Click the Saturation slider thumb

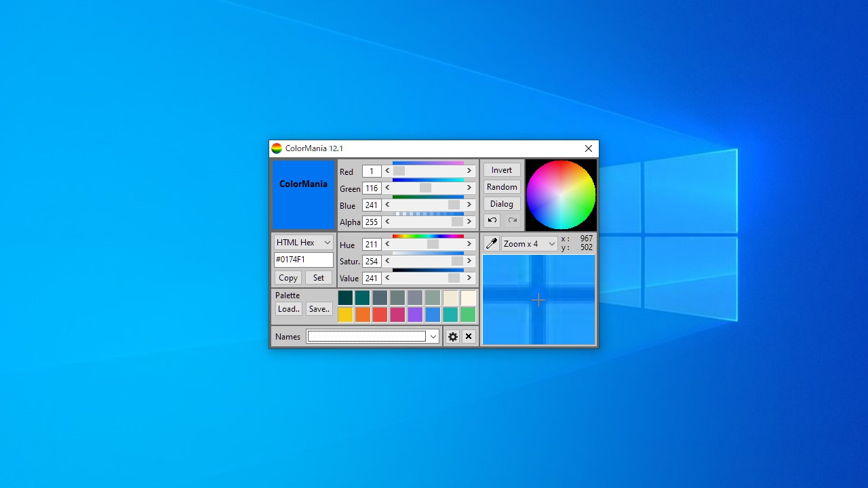point(457,261)
